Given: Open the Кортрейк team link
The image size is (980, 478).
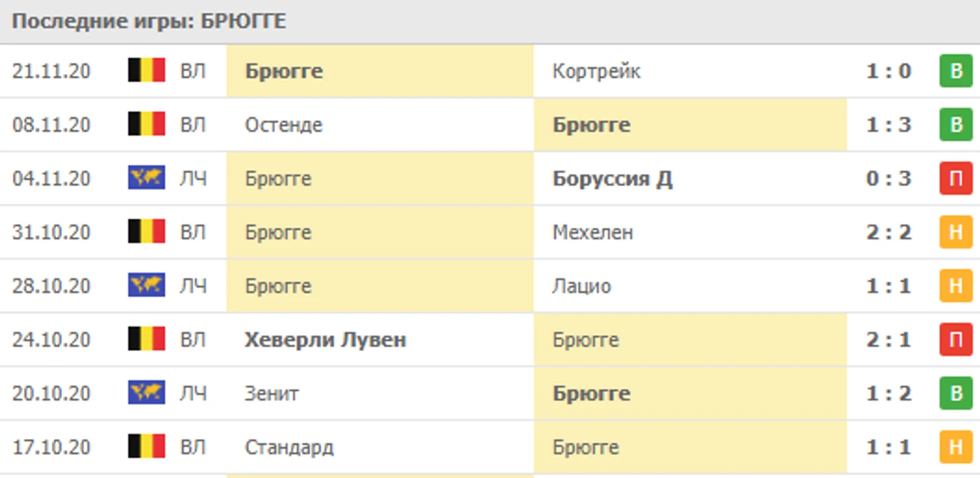Looking at the screenshot, I should coord(596,71).
